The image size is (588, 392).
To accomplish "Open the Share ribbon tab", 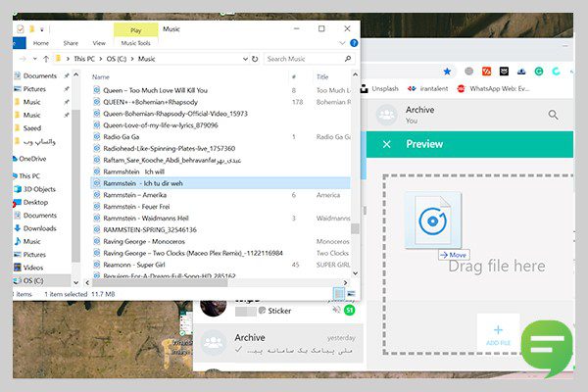I will coord(71,43).
